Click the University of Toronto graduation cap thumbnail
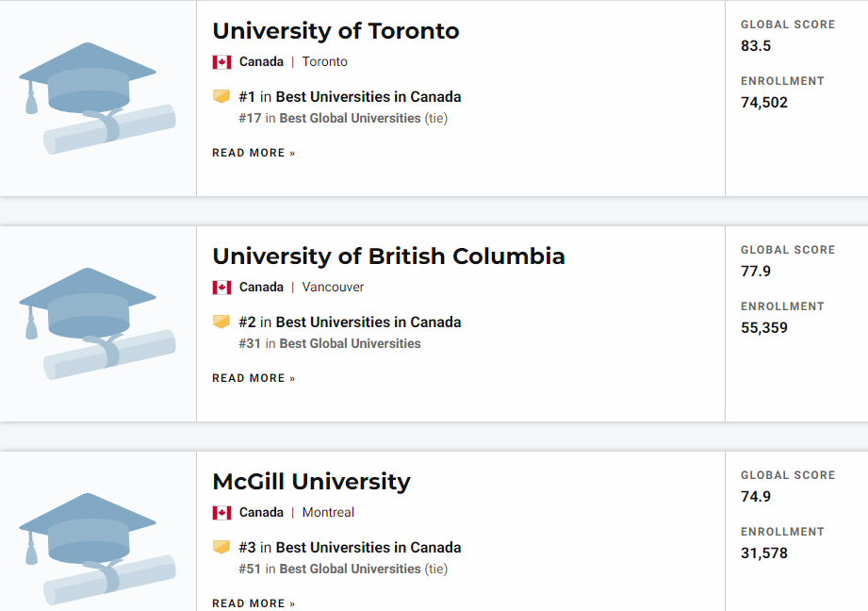 pyautogui.click(x=97, y=98)
